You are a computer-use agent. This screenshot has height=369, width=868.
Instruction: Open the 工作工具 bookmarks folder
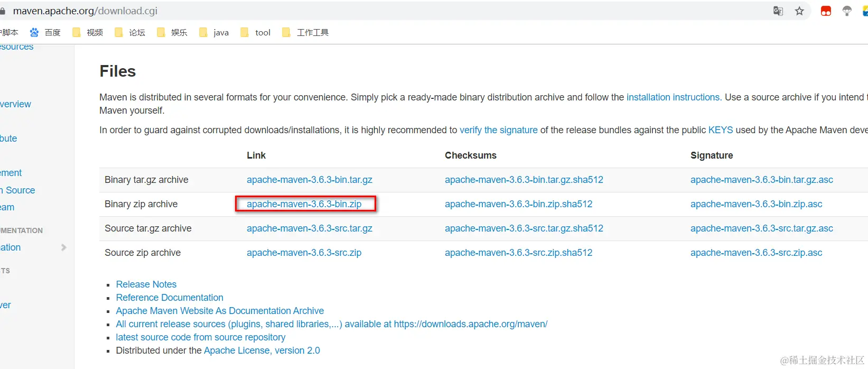tap(305, 33)
